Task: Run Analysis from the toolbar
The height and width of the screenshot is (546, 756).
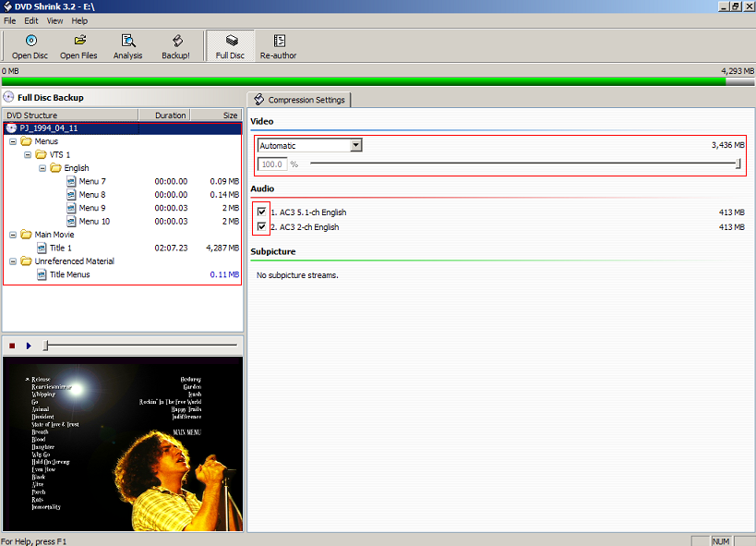Action: coord(127,42)
